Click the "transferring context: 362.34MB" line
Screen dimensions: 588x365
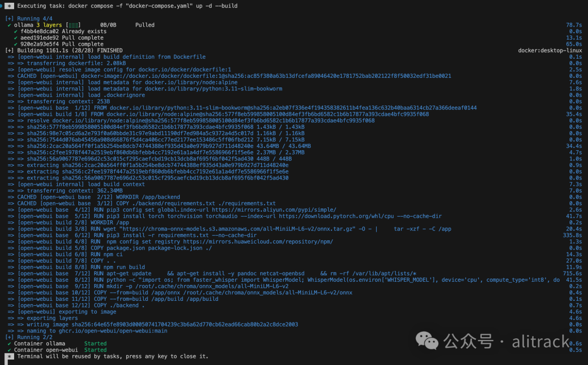(x=65, y=190)
